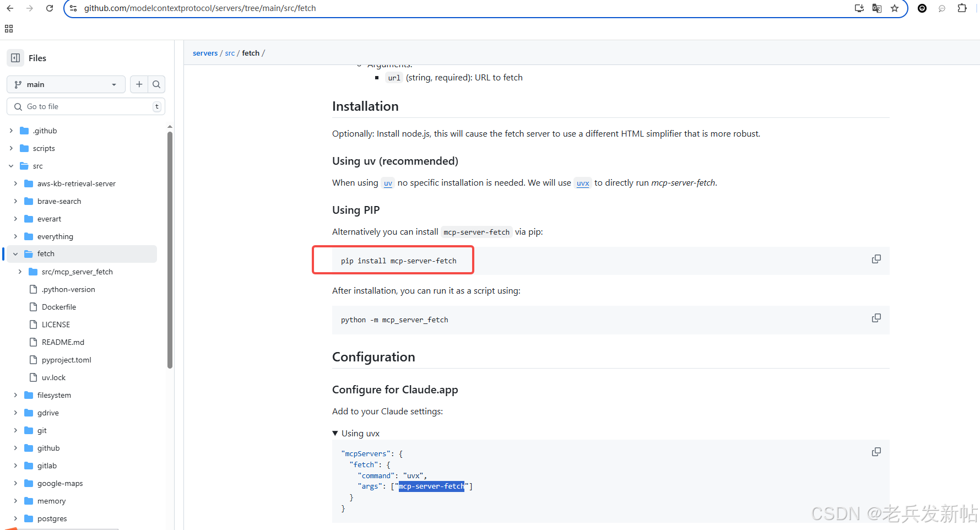Open the git folder
This screenshot has width=980, height=530.
point(42,430)
